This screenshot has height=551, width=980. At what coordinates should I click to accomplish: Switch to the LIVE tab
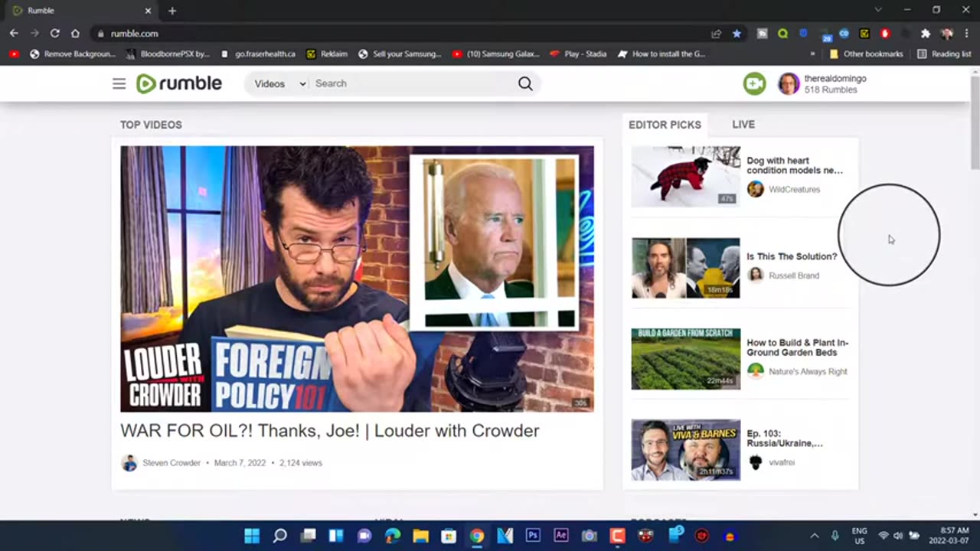point(743,124)
